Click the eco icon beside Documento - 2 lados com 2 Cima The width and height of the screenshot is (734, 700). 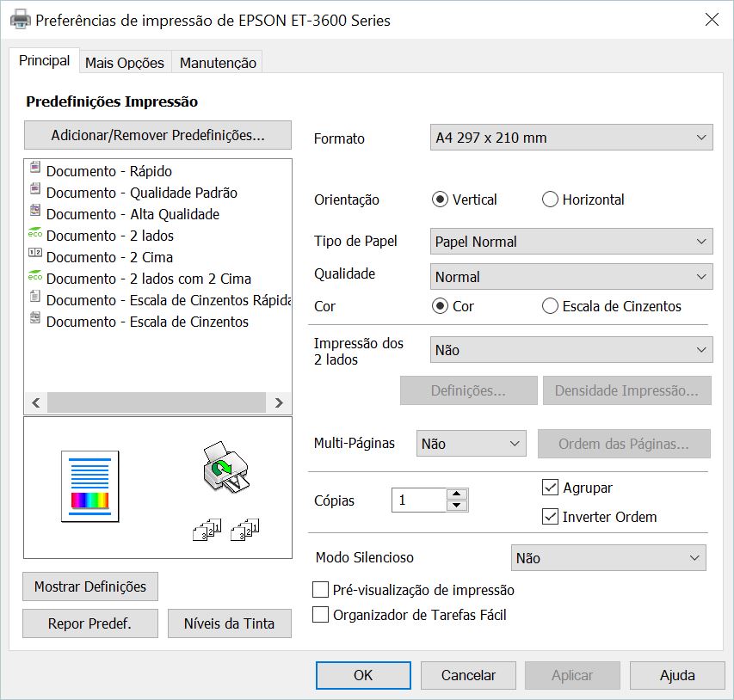[35, 275]
